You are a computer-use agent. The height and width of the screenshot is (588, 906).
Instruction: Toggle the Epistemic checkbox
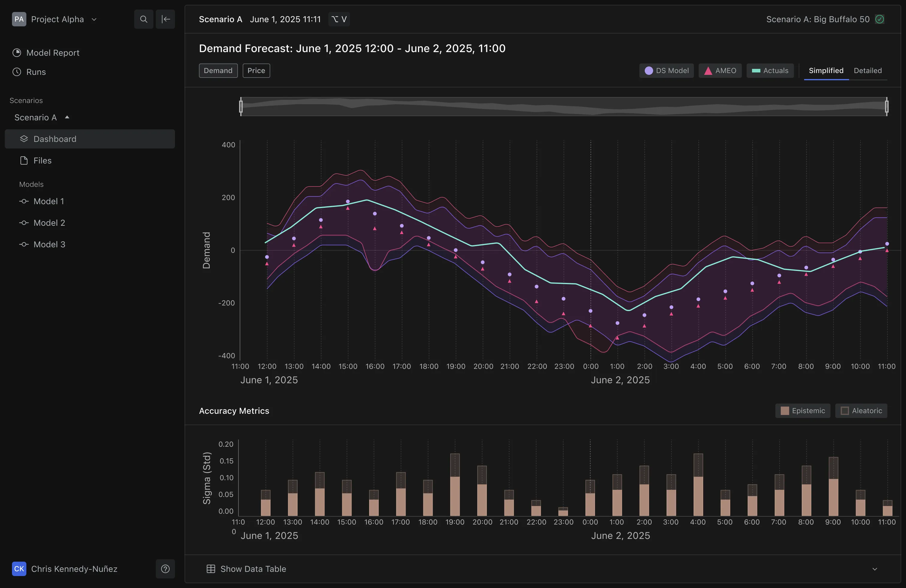click(802, 411)
